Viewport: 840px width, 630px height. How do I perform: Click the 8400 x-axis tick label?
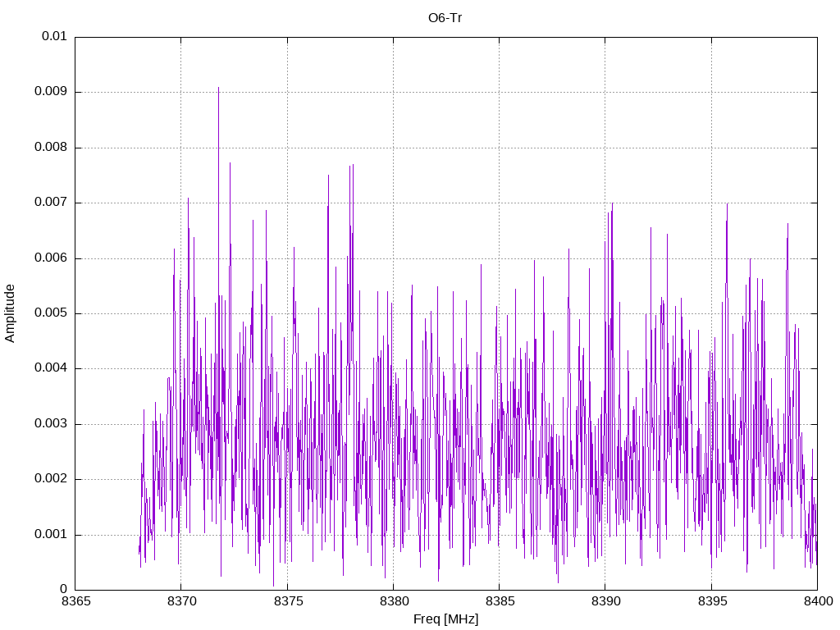818,601
